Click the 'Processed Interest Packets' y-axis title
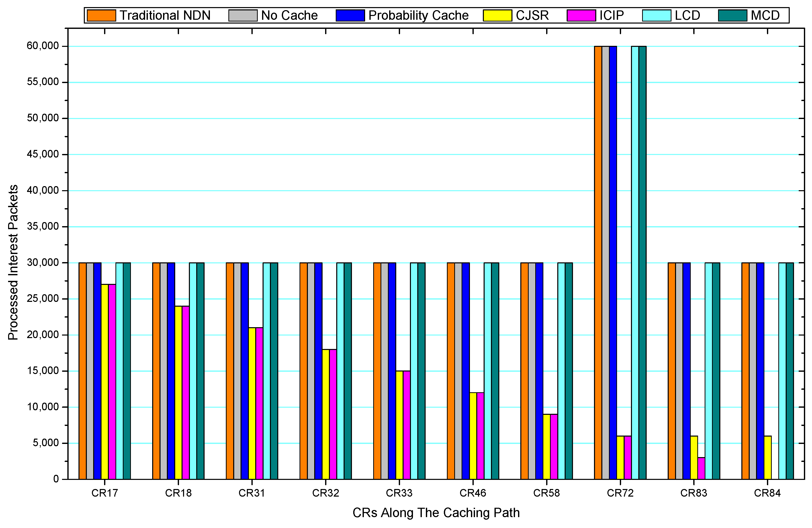 click(x=13, y=262)
